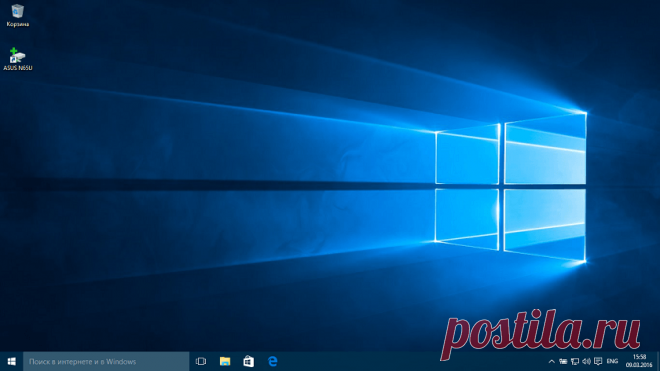Screen dimensions: 660x371
Task: Open Task View from the taskbar
Action: click(201, 361)
